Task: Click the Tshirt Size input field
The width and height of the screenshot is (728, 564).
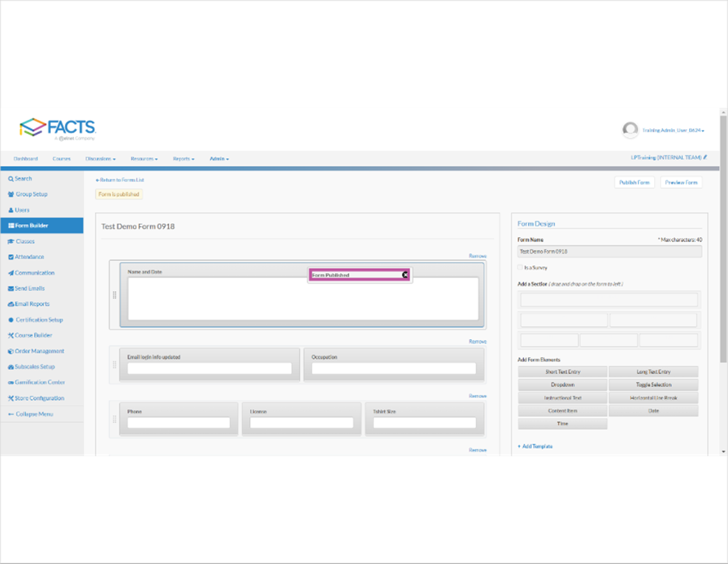Action: click(x=424, y=423)
